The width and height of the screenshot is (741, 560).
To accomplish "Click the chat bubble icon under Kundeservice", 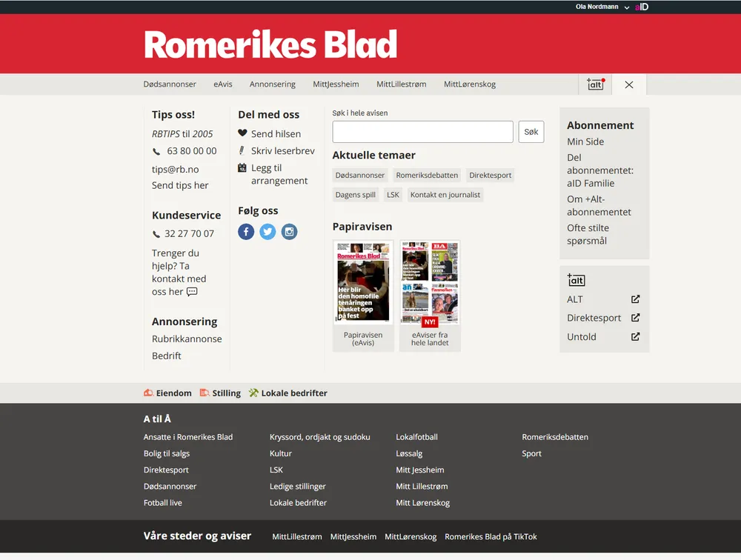I will (192, 292).
